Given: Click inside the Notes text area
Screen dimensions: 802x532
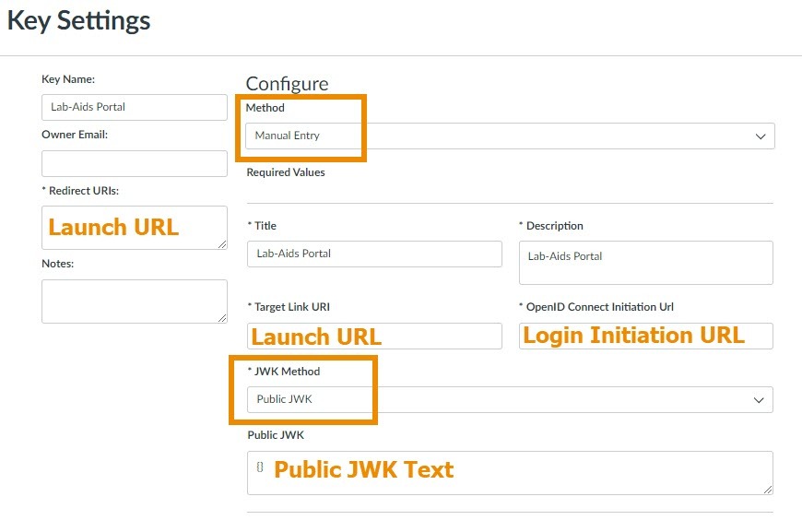Looking at the screenshot, I should point(134,301).
